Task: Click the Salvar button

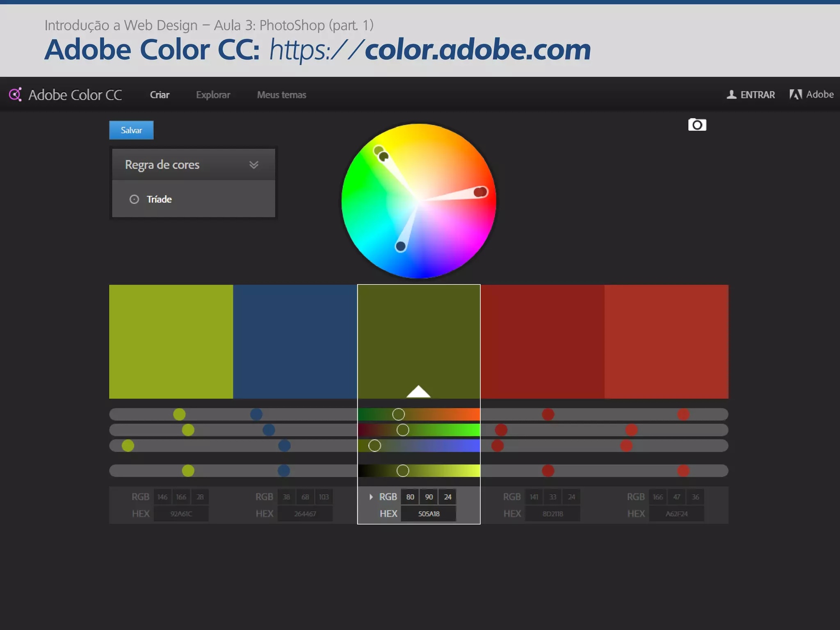Action: coord(131,130)
